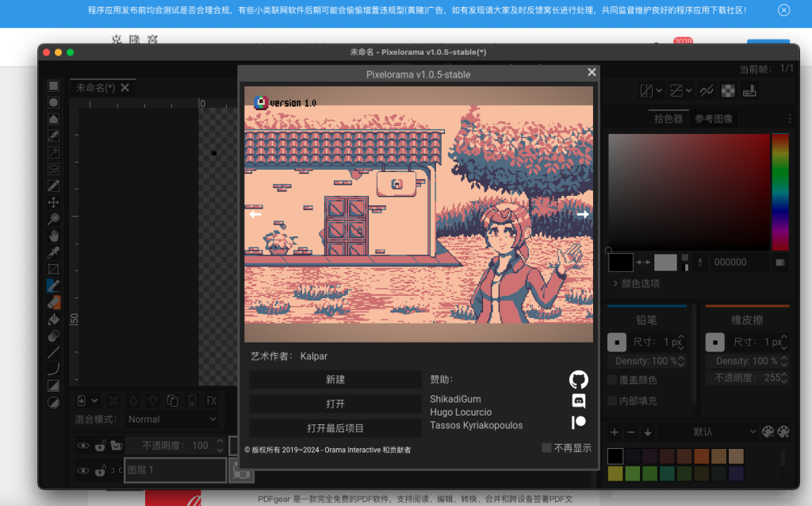Switch to the 拾色器 tab
The height and width of the screenshot is (506, 812).
[x=668, y=119]
